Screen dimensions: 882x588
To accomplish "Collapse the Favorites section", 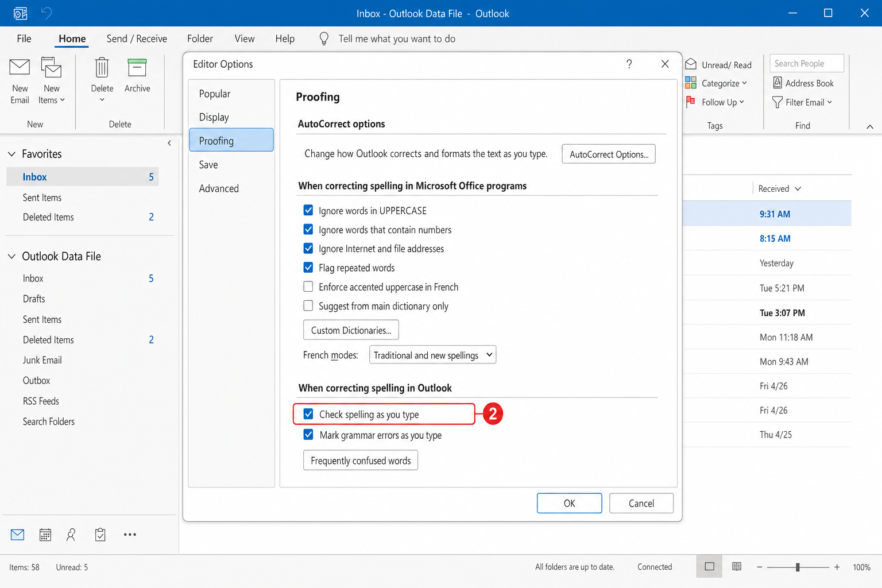I will (x=11, y=154).
